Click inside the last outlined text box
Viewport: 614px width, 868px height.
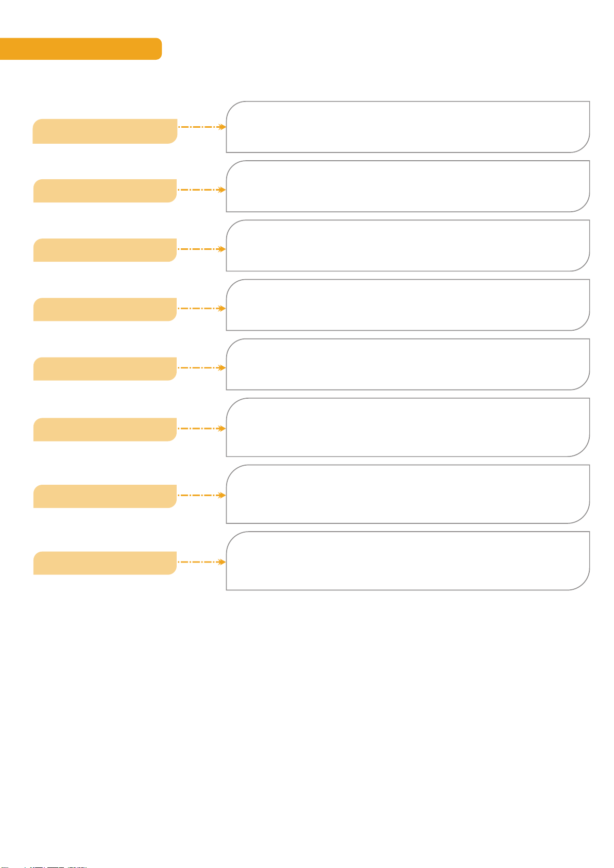coord(407,561)
